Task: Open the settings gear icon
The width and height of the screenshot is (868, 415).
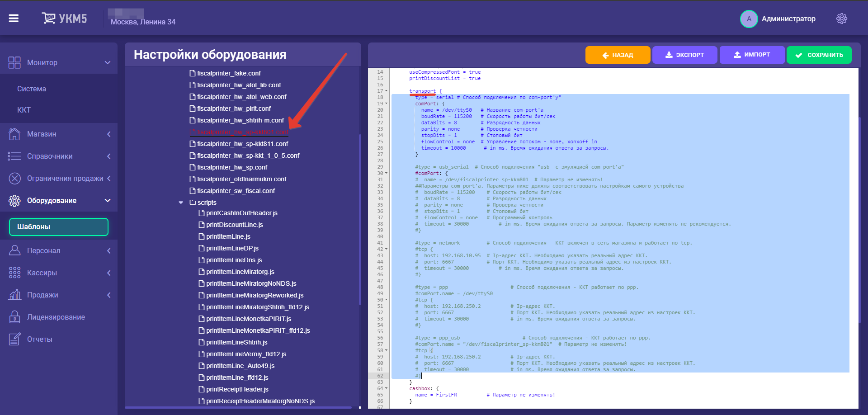Action: pyautogui.click(x=841, y=19)
